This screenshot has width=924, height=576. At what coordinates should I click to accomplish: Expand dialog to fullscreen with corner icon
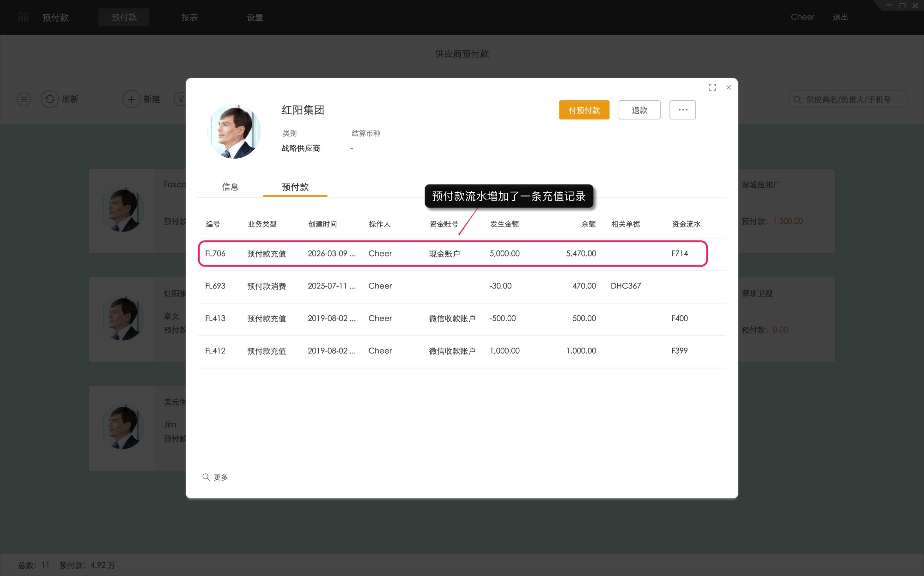pos(712,87)
